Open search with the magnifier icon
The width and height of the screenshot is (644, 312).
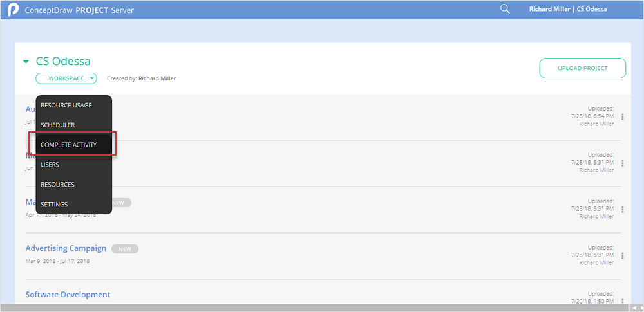[505, 9]
